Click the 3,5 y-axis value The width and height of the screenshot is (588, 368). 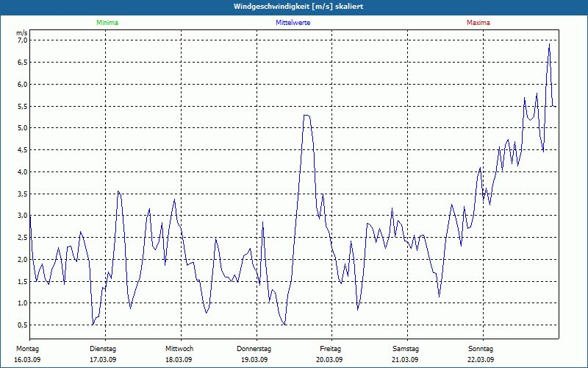click(x=23, y=194)
